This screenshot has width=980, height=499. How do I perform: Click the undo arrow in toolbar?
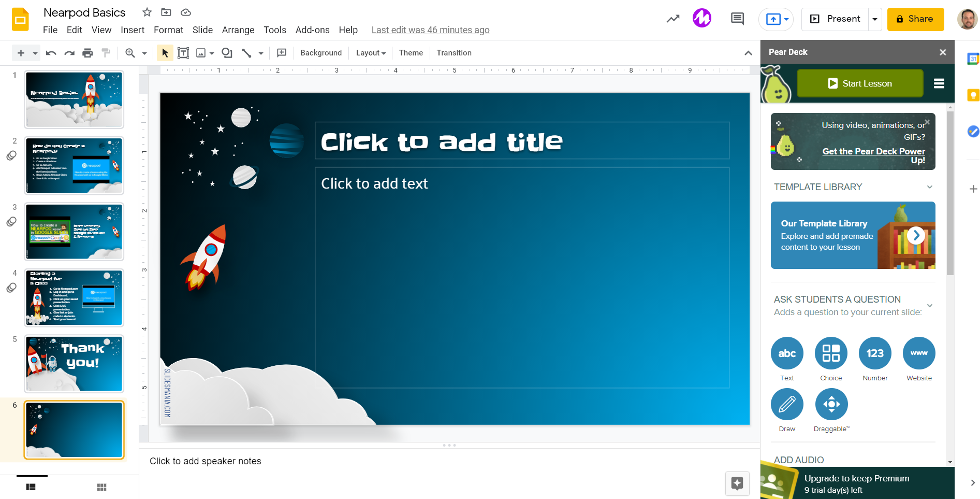point(51,53)
